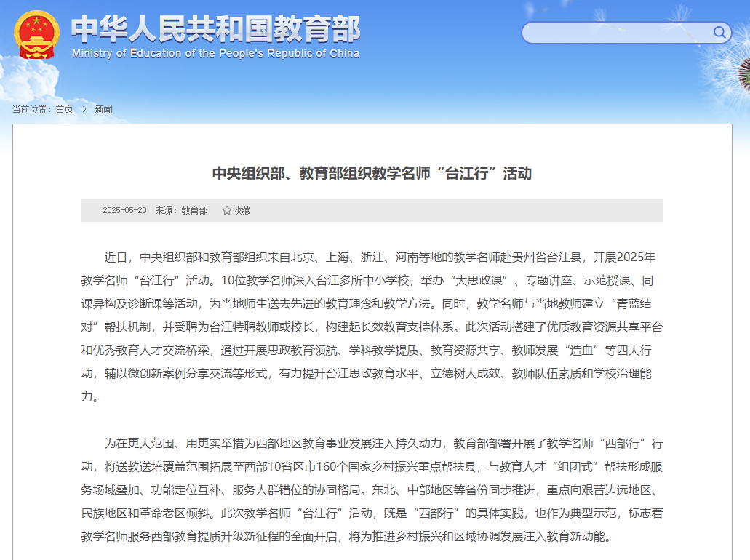The height and width of the screenshot is (560, 750).
Task: Click the second paragraph starting with 为在更大范围
Action: tap(372, 490)
